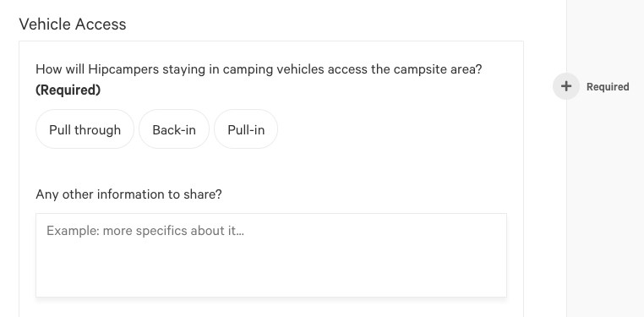Image resolution: width=644 pixels, height=317 pixels.
Task: Pick the middle chip labeled Back-in
Action: click(x=174, y=129)
